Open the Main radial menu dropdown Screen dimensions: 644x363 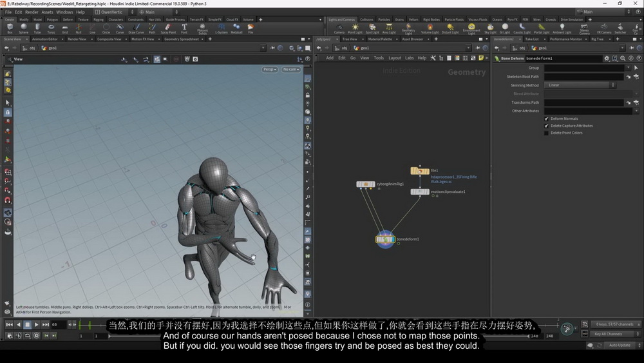(158, 12)
